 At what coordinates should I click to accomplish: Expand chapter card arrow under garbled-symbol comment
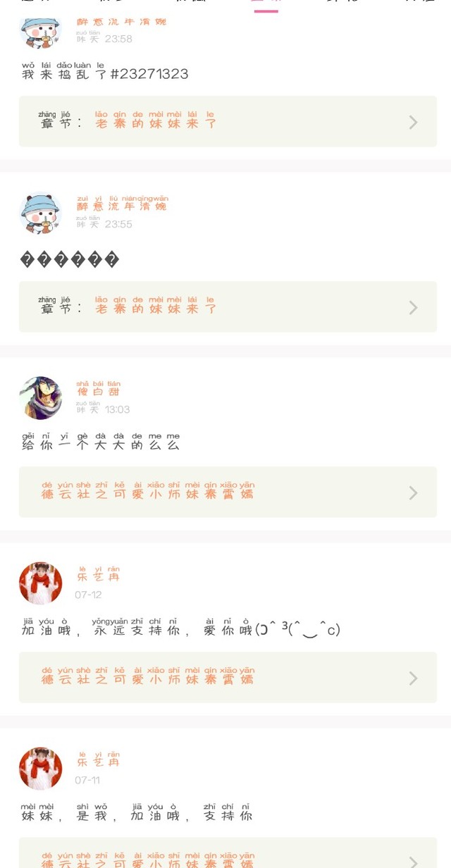[x=414, y=307]
